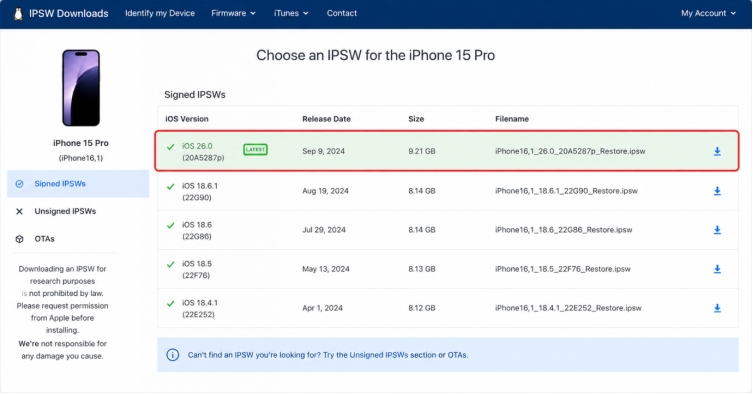Screen dimensions: 753x394
Task: Click the IPSW Downloads penguin logo icon
Action: pyautogui.click(x=18, y=13)
